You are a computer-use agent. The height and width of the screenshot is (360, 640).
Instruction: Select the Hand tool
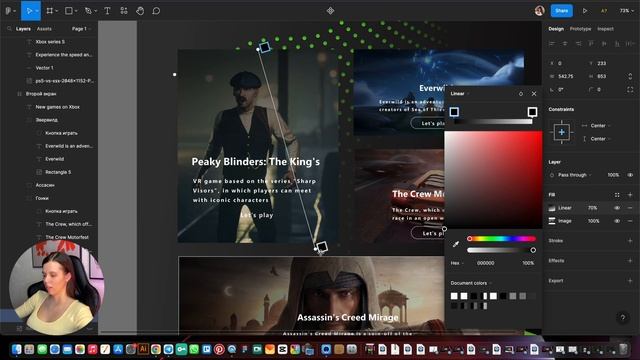(x=140, y=11)
